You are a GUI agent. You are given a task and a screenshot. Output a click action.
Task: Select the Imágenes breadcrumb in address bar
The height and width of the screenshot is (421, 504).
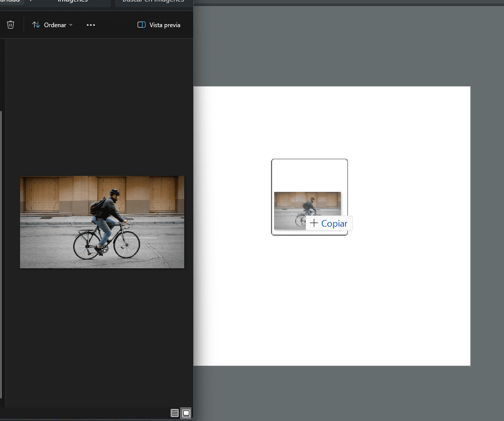pyautogui.click(x=73, y=2)
